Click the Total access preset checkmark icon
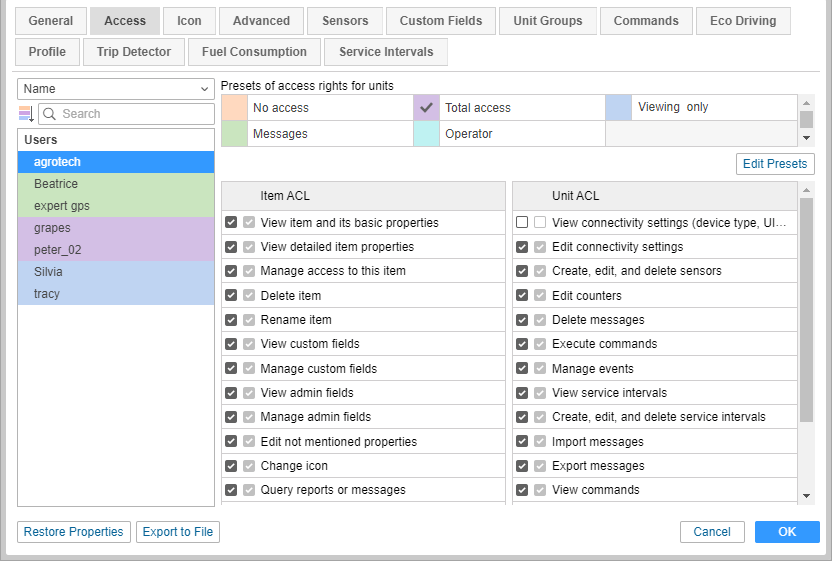Image resolution: width=832 pixels, height=561 pixels. pyautogui.click(x=426, y=108)
